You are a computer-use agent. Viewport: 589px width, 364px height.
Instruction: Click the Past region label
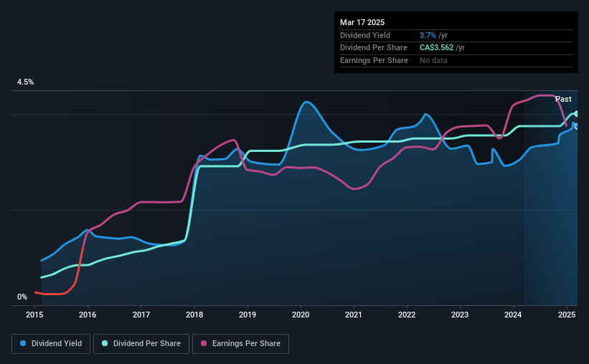coord(563,99)
